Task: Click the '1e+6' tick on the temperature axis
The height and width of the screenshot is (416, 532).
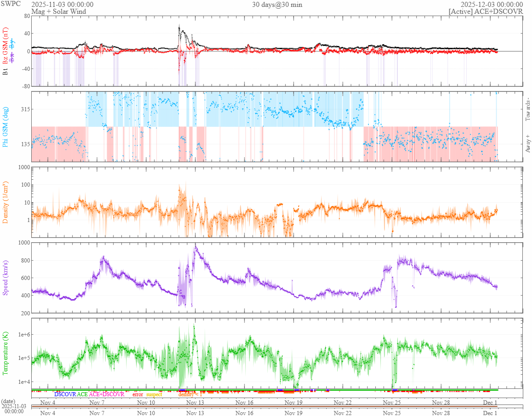Action: 24,335
